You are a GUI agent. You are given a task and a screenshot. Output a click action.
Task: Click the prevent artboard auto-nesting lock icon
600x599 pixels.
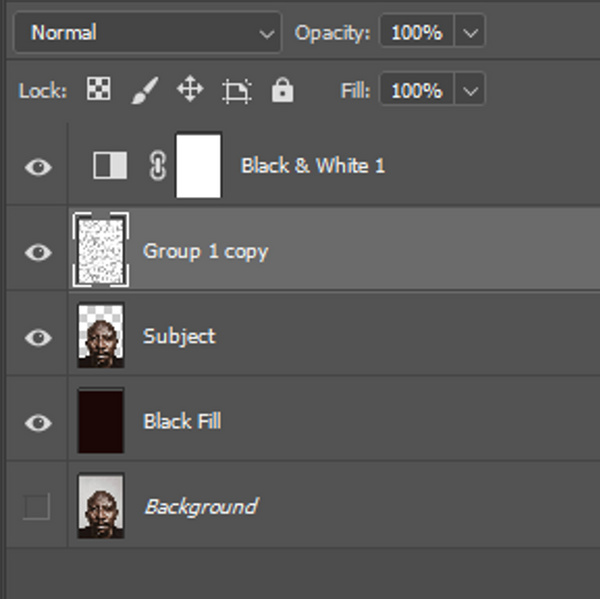[x=236, y=92]
